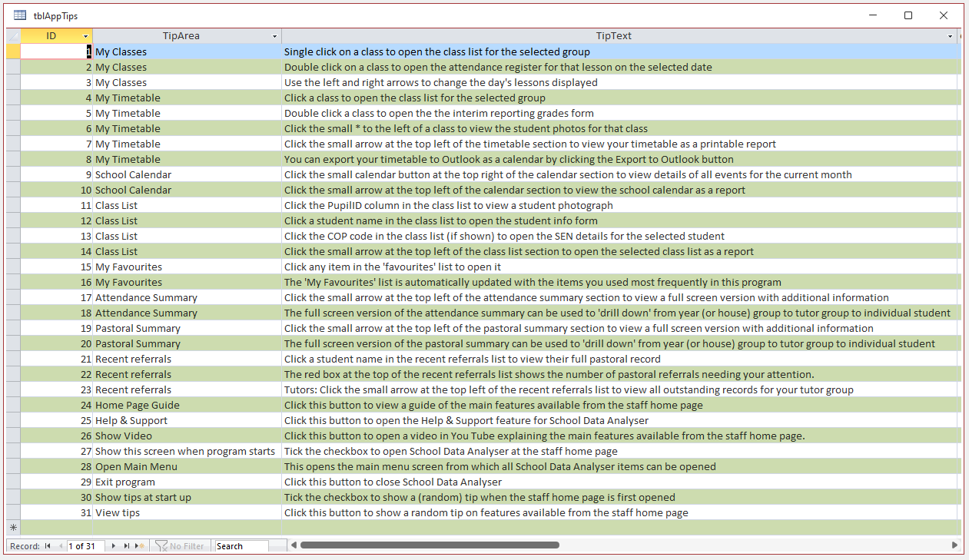Open the ID column filter dropdown
This screenshot has width=969, height=560.
pos(86,37)
